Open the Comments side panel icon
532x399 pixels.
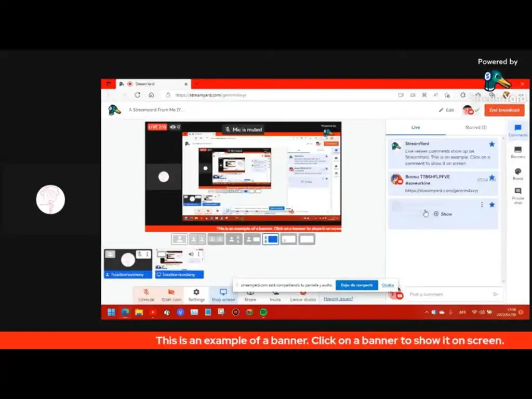(x=518, y=130)
